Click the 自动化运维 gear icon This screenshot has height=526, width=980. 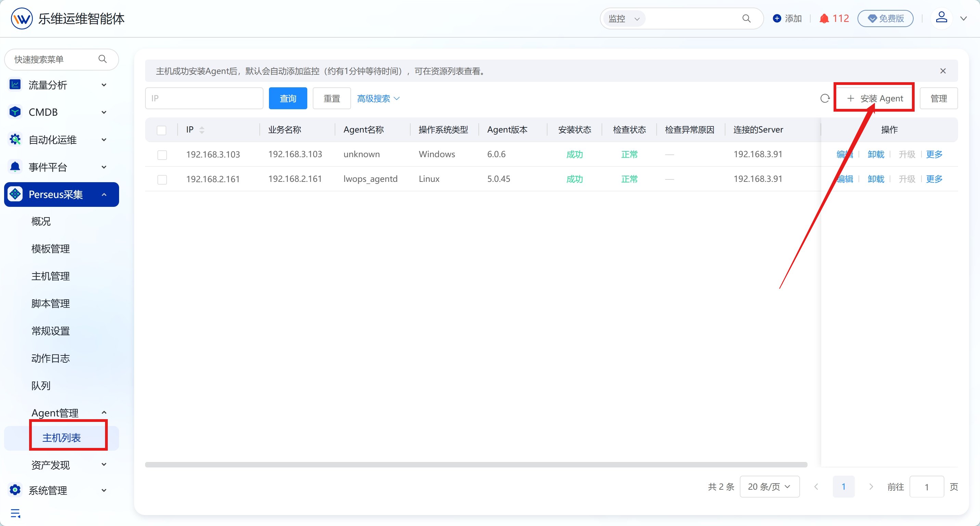click(x=15, y=139)
